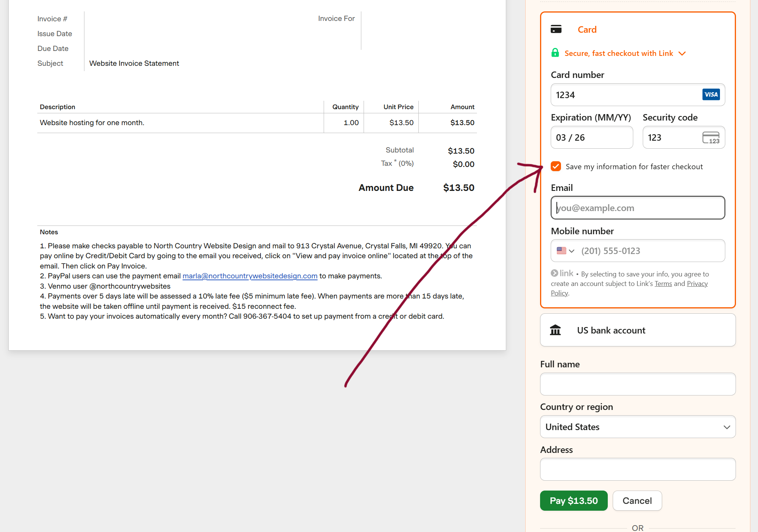
Task: Click the credit card icon
Action: click(556, 29)
